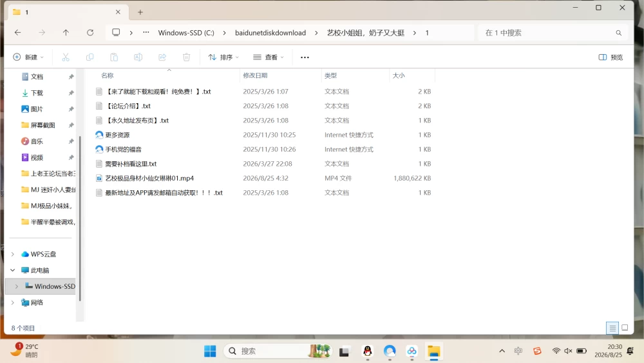The image size is (644, 363).
Task: Expand the 网络 tree node
Action: click(13, 302)
